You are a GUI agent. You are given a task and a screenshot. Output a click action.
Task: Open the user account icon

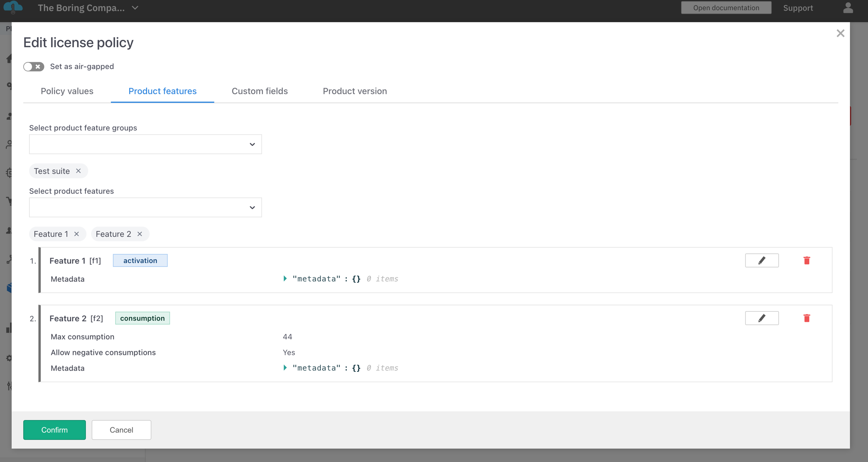848,8
